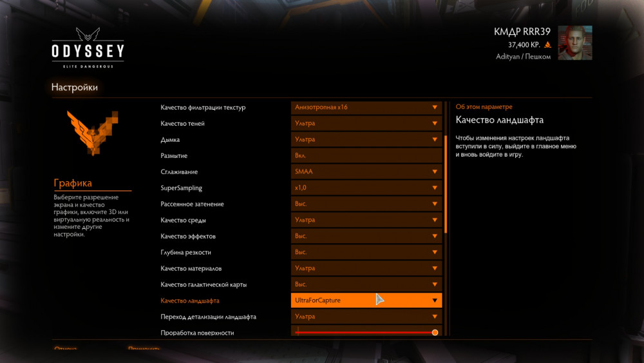Click the Проработка поверхности slider handle
644x363 pixels.
point(435,333)
